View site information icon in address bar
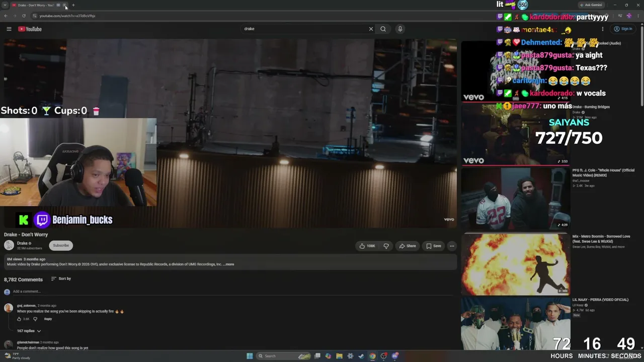644x362 pixels. coord(35,16)
